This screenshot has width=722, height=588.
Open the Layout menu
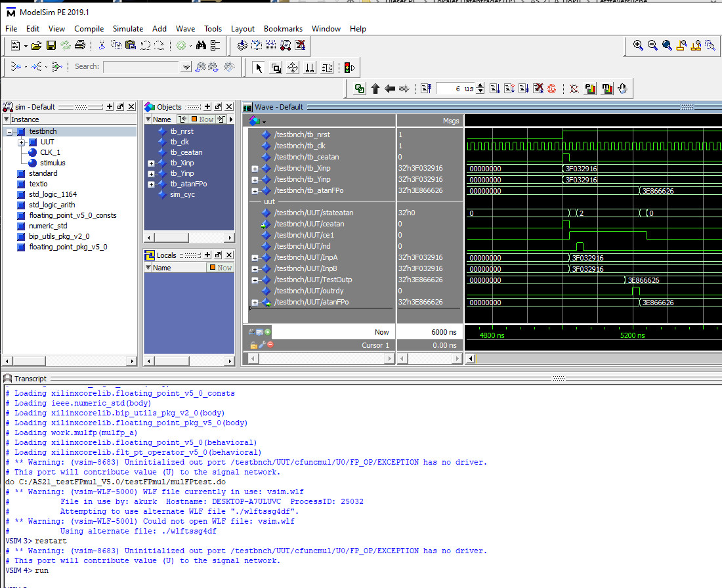[243, 29]
